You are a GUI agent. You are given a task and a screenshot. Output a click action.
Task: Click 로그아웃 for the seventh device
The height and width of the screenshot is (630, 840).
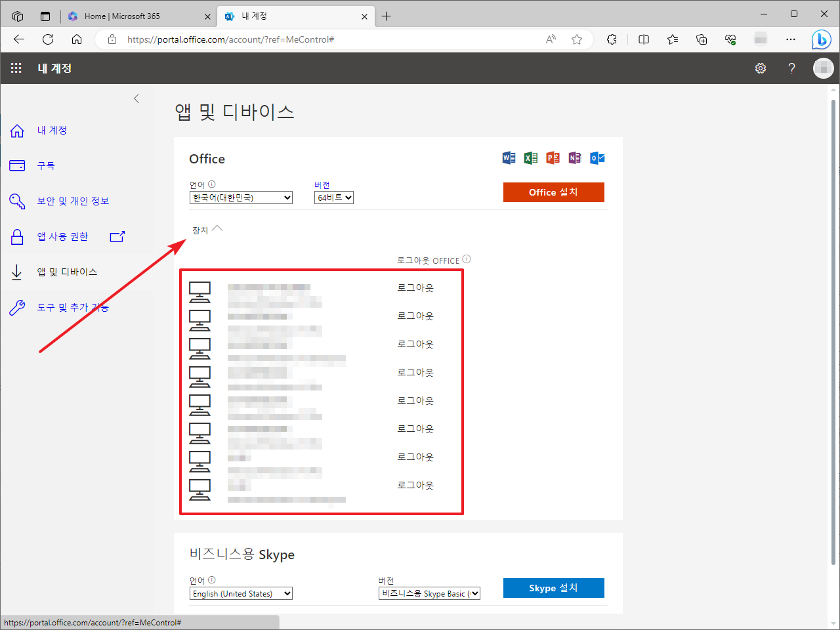[x=415, y=457]
